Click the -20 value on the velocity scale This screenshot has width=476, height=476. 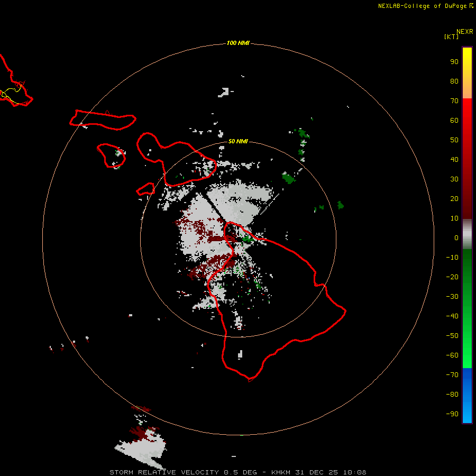coord(452,277)
